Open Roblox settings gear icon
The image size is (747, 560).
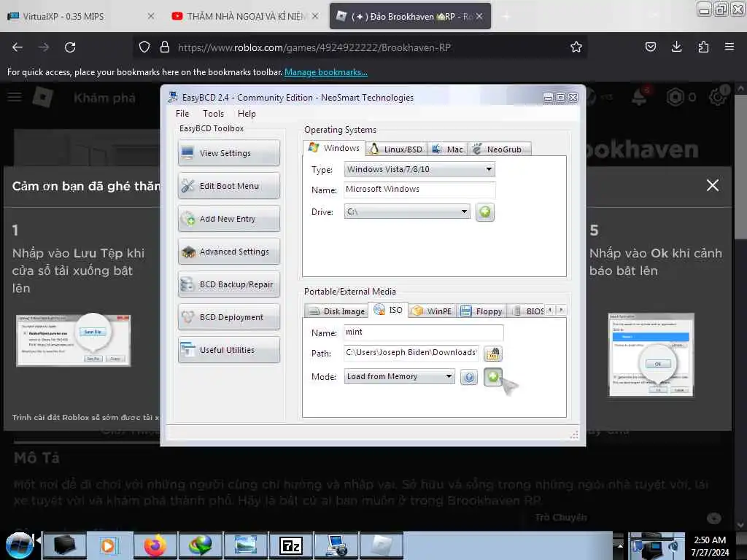(x=717, y=97)
